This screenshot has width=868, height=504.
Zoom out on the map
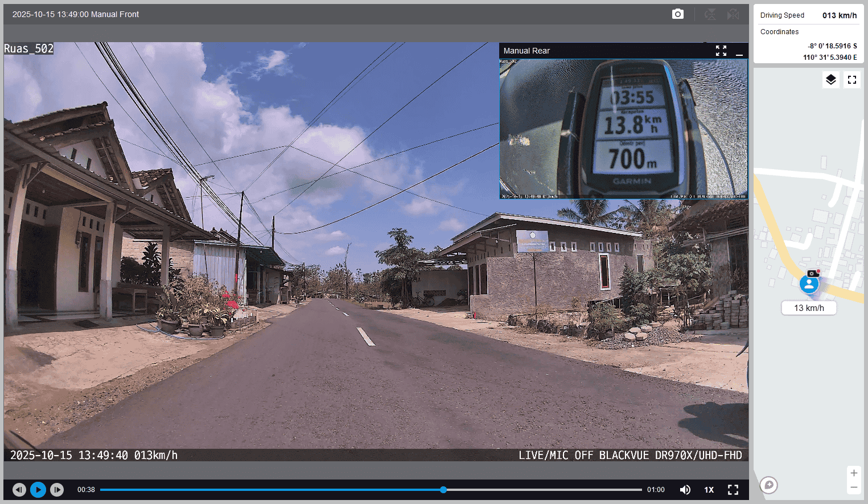pyautogui.click(x=854, y=487)
